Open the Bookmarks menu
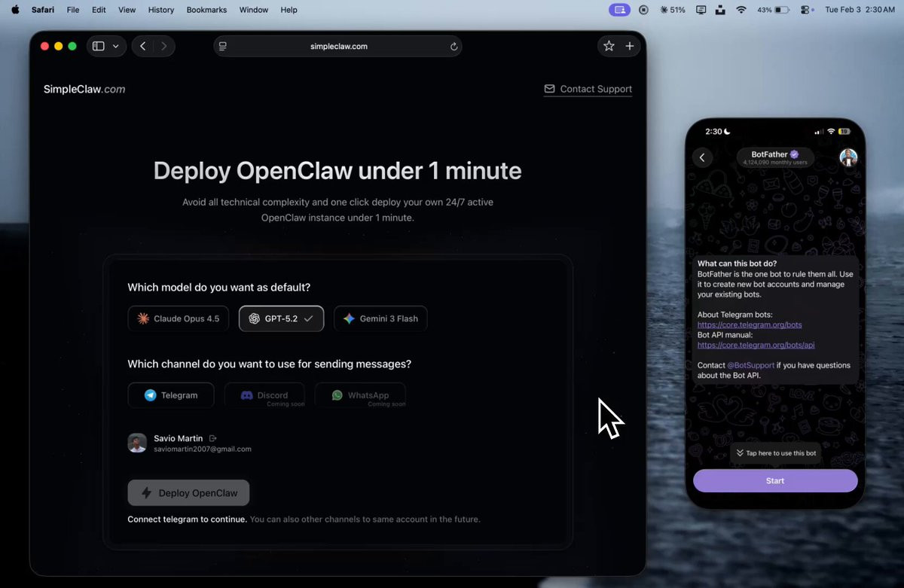 pos(206,10)
